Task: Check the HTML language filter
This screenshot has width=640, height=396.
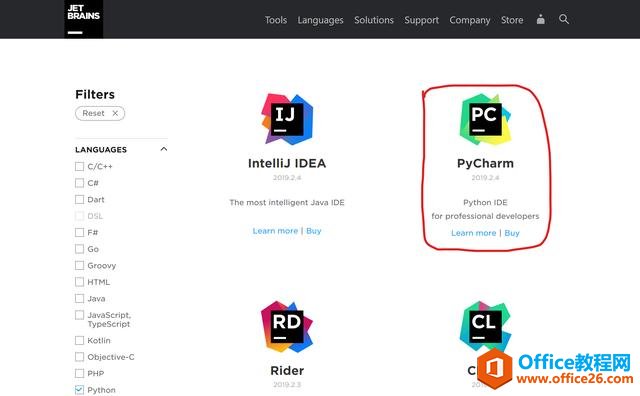Action: pyautogui.click(x=80, y=282)
